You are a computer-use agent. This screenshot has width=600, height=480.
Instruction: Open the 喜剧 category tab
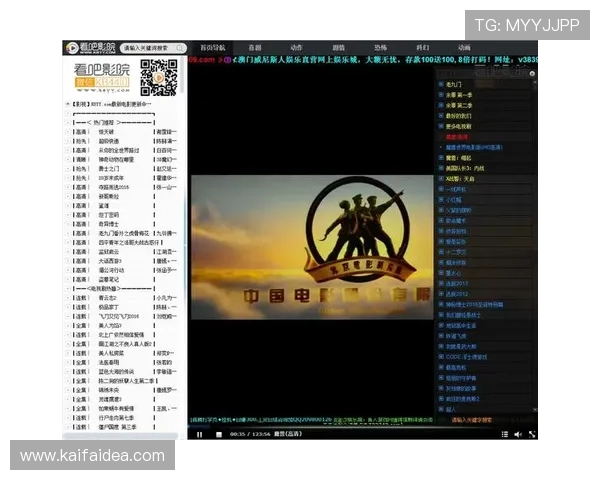[x=255, y=47]
